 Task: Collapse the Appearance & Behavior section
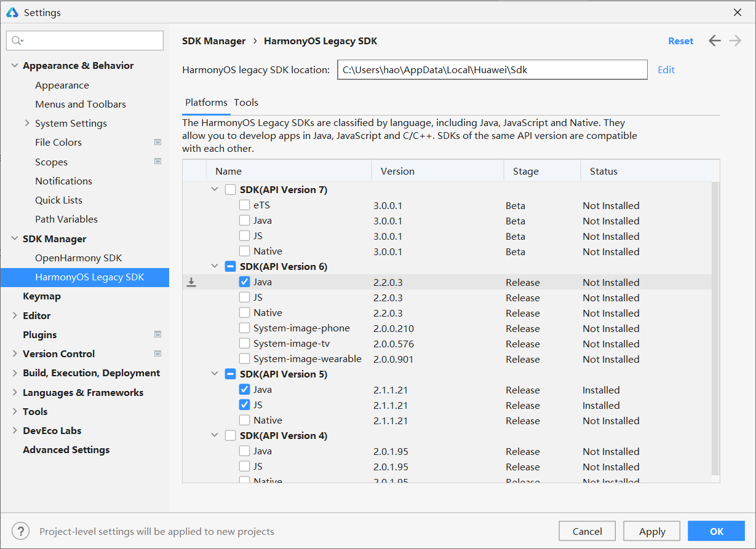click(x=15, y=66)
